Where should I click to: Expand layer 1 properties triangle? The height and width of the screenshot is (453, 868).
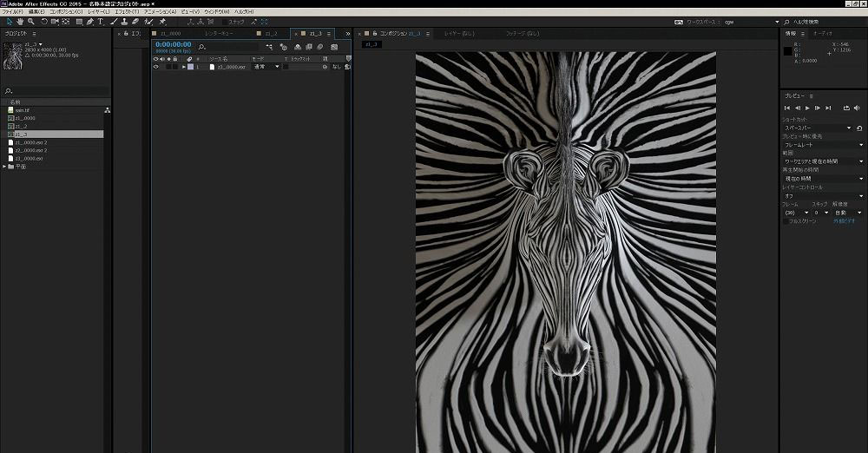[183, 66]
